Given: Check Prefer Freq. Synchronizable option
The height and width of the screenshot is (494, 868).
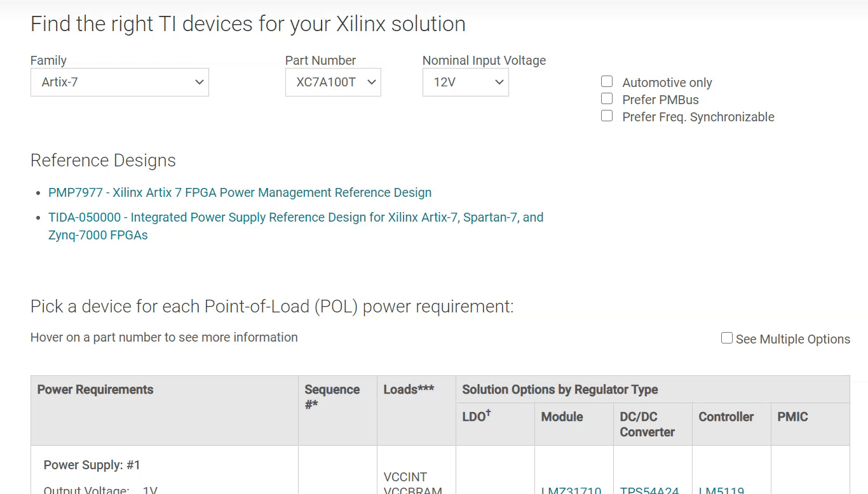Looking at the screenshot, I should coord(607,116).
